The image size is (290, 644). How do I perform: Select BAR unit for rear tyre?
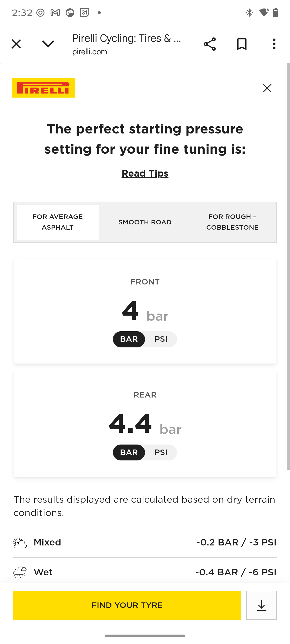pyautogui.click(x=129, y=453)
